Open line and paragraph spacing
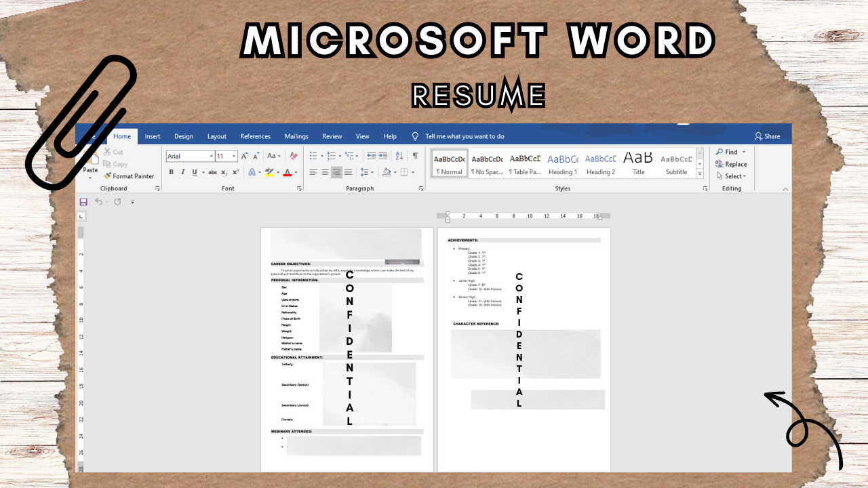The image size is (868, 488). coord(366,172)
